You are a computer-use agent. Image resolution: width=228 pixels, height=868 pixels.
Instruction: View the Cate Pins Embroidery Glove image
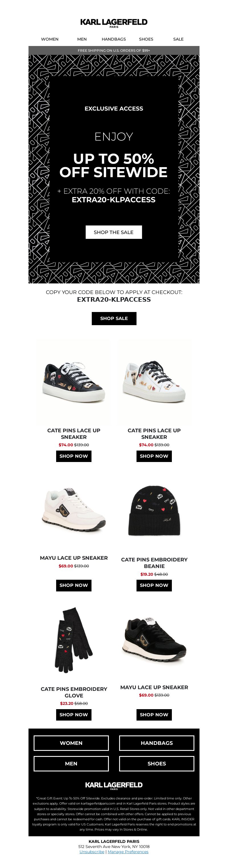tap(74, 640)
